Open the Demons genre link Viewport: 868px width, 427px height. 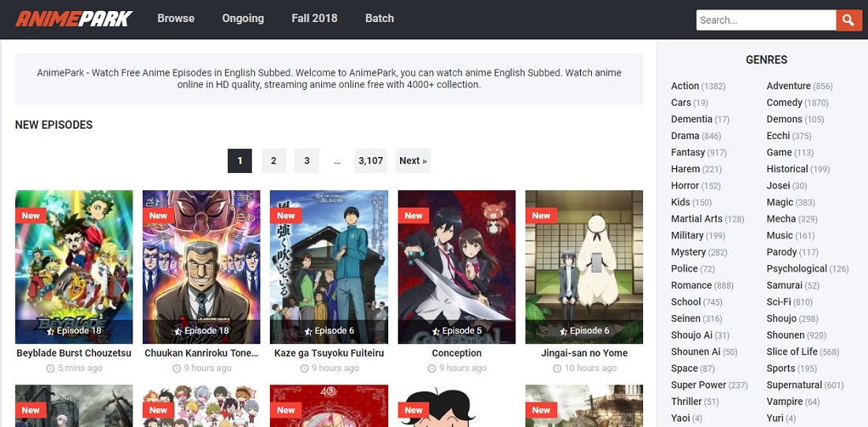point(784,119)
